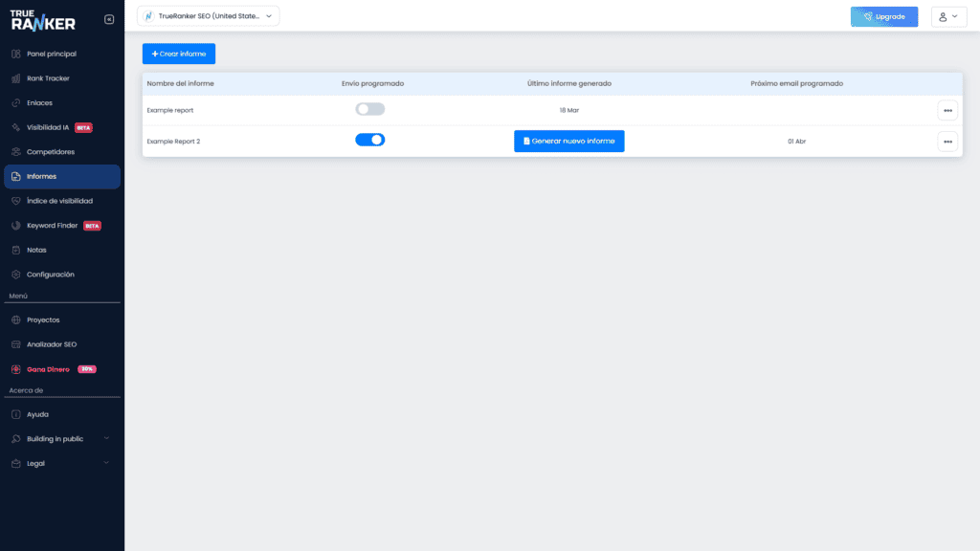980x551 pixels.
Task: Click the Enlaces link icon
Action: pos(16,102)
